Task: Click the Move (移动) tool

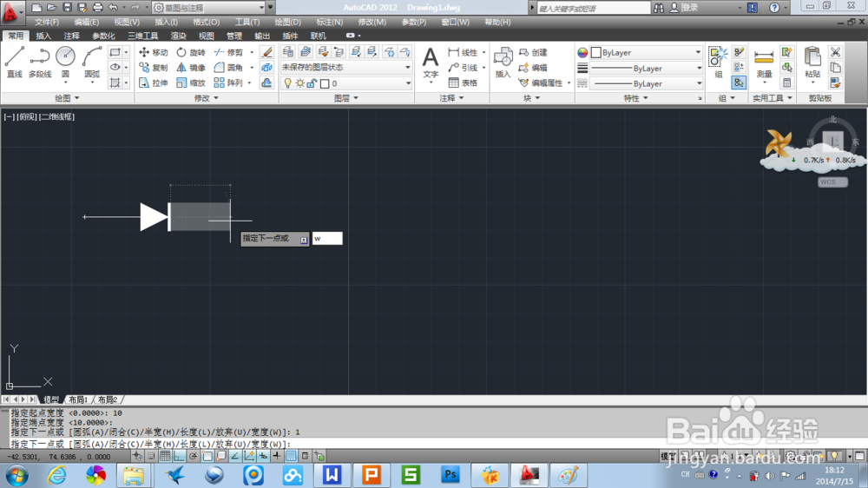Action: 154,52
